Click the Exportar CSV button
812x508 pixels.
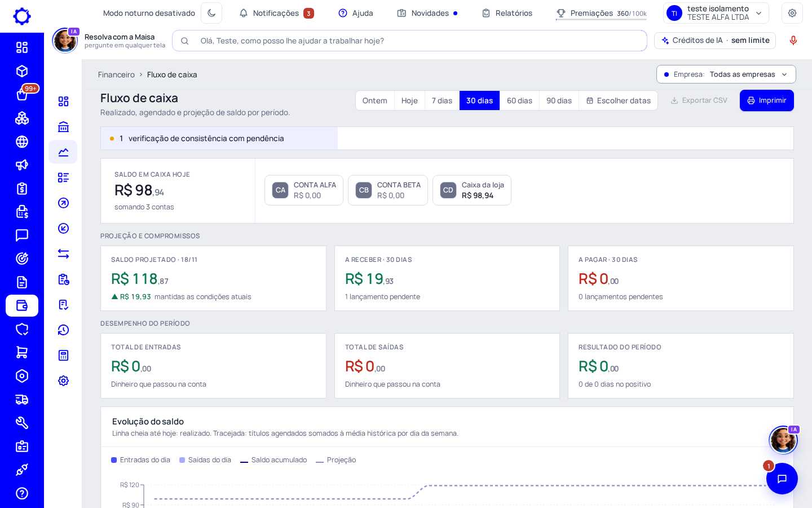point(699,100)
